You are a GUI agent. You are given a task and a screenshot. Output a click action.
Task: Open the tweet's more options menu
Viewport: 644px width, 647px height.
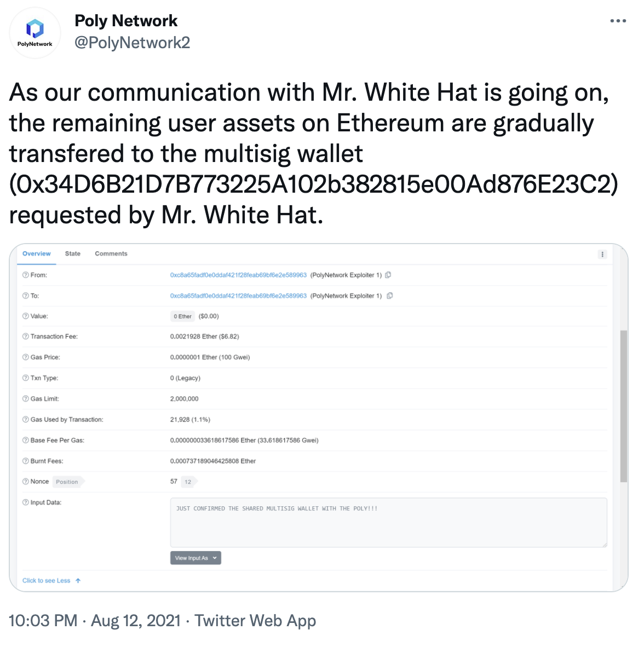(x=618, y=21)
